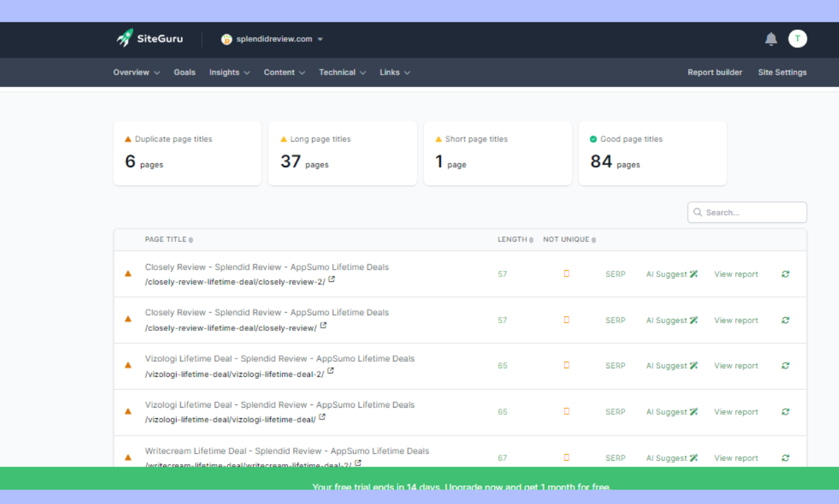Screen dimensions: 839x504
Task: Refresh the closely-review-2 page row
Action: pos(785,274)
